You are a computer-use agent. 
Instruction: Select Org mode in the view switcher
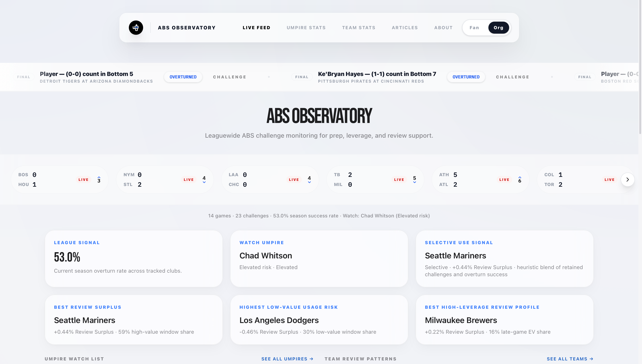498,27
